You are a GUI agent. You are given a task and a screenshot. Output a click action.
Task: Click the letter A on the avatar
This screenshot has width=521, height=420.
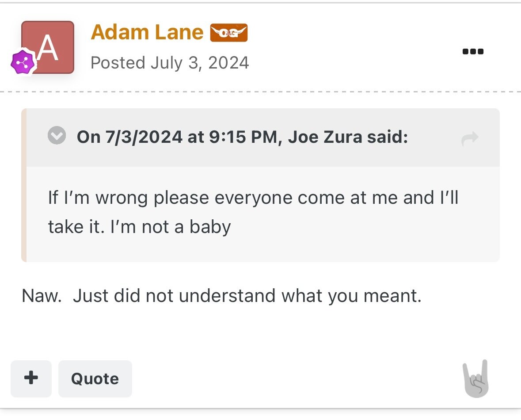[48, 48]
